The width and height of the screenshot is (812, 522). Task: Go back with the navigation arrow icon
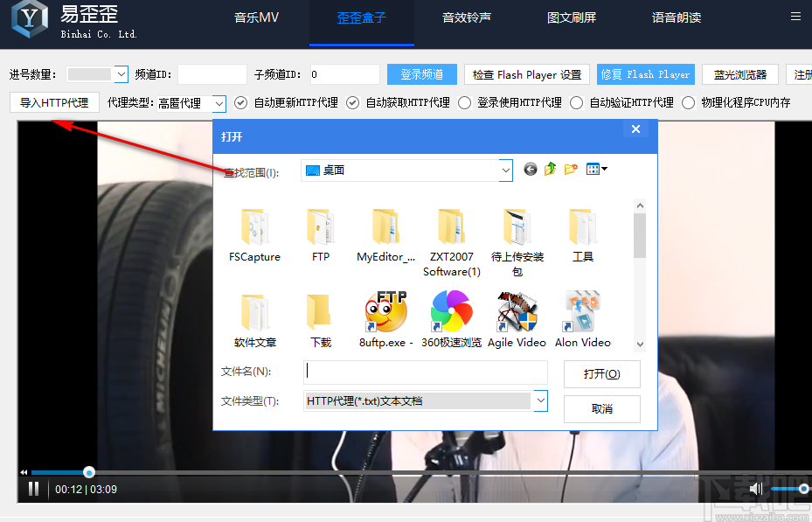[x=531, y=169]
